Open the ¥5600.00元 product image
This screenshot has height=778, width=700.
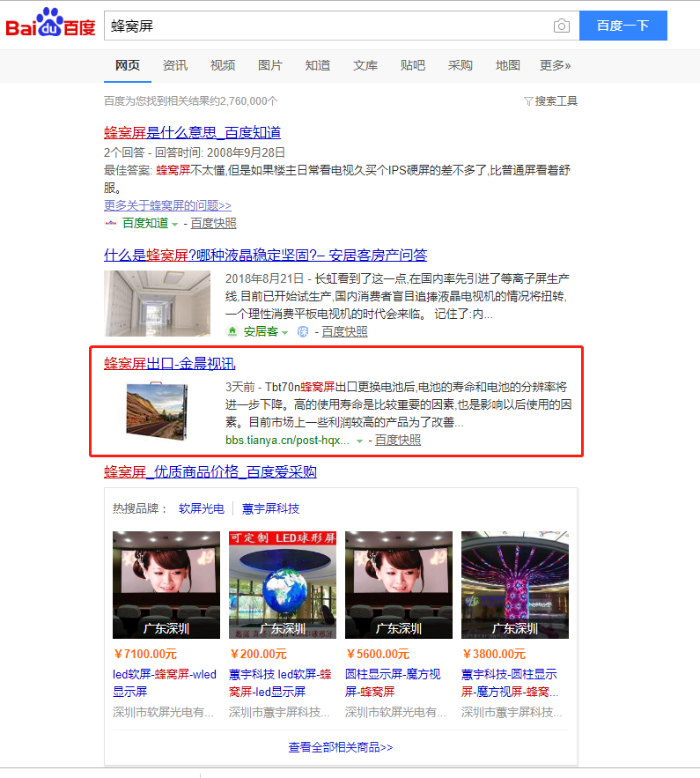[399, 585]
